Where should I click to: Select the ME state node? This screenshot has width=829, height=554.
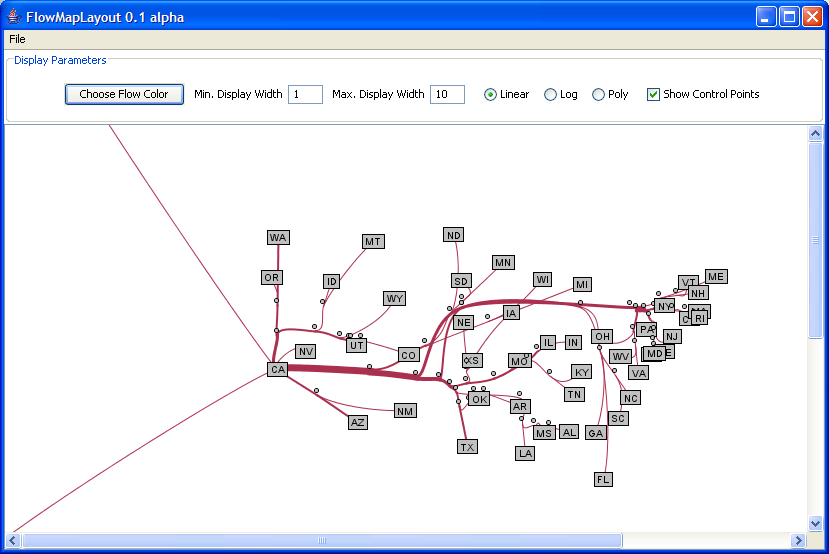716,276
